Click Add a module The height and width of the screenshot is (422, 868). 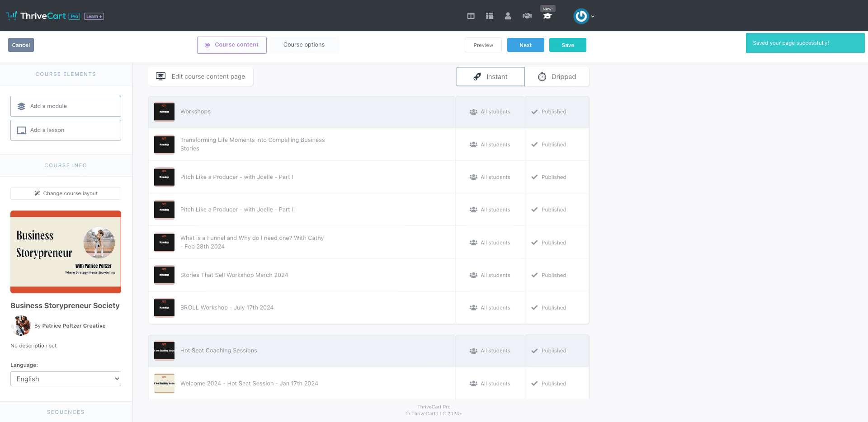point(66,106)
